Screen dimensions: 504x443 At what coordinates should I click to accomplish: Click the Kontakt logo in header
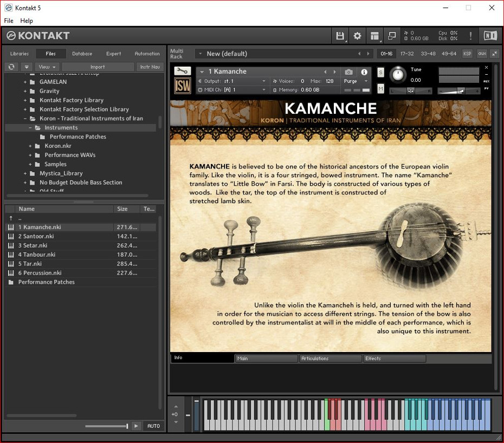pyautogui.click(x=38, y=36)
